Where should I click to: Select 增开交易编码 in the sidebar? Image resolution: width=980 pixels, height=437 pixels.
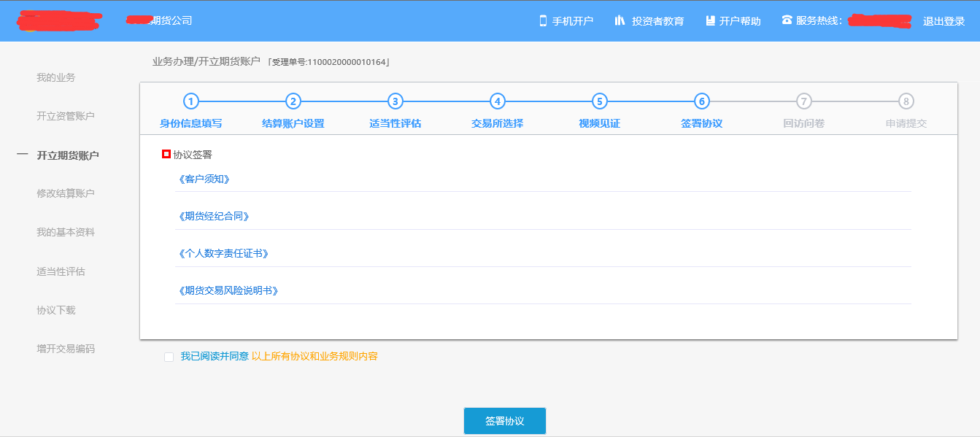(66, 349)
